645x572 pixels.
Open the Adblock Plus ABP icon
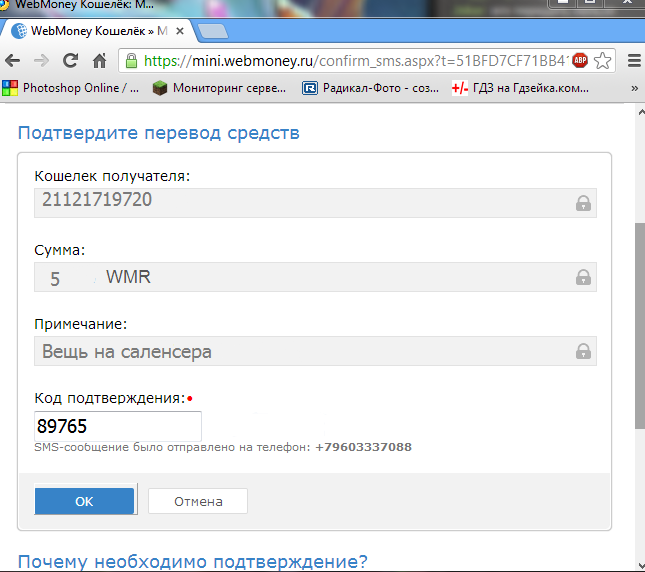click(580, 60)
